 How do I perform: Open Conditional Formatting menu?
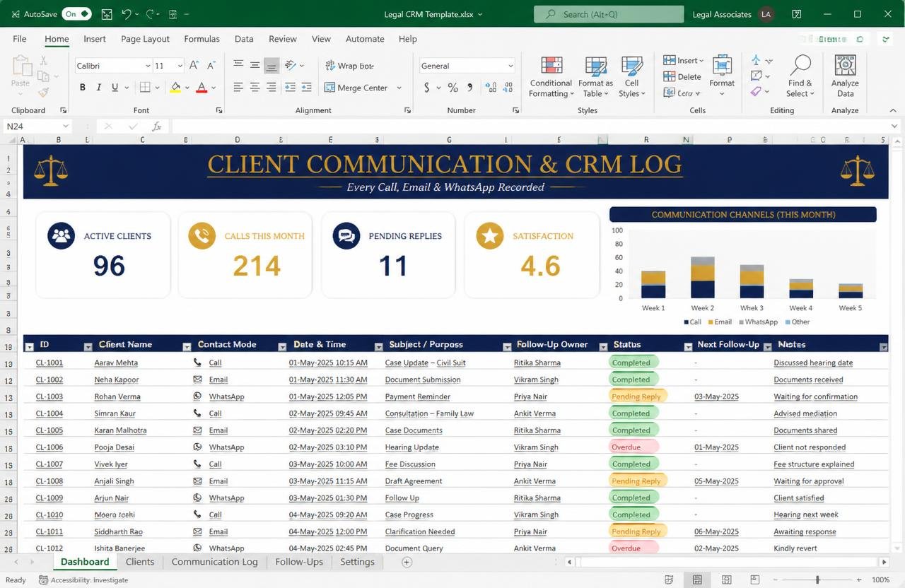pos(551,77)
